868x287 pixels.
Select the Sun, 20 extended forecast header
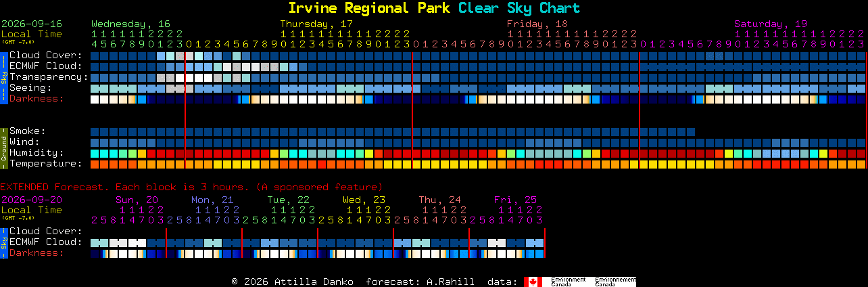point(137,200)
